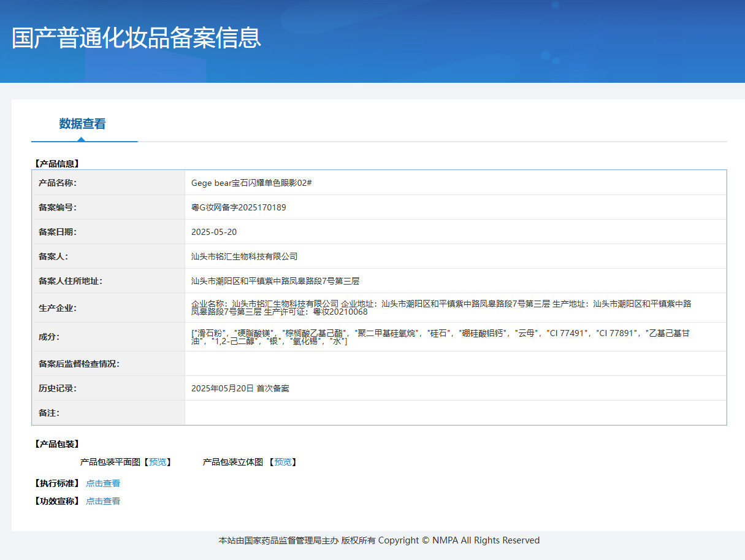
Task: Click the 备案编号 label cell
Action: pyautogui.click(x=109, y=207)
